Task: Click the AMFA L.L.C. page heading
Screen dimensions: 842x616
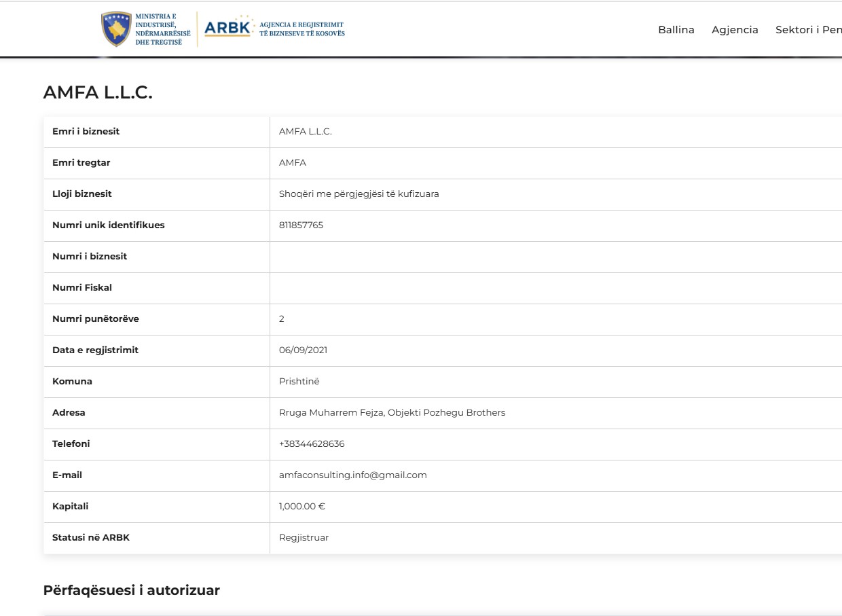Action: 98,93
